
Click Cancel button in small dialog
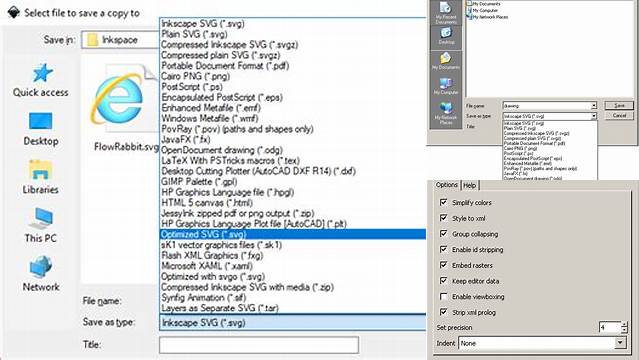[x=619, y=116]
